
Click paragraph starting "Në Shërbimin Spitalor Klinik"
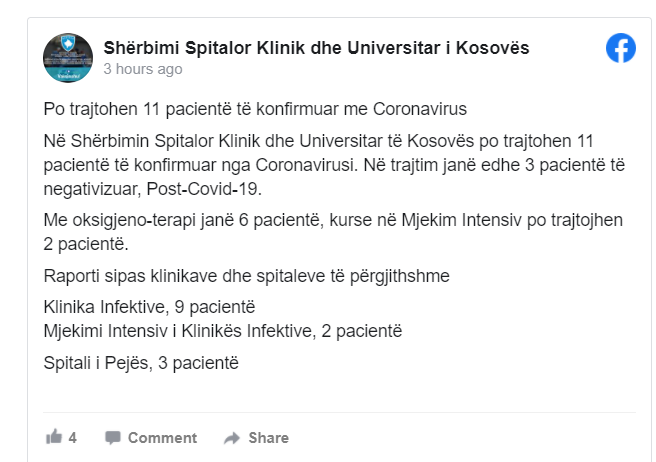click(x=334, y=165)
